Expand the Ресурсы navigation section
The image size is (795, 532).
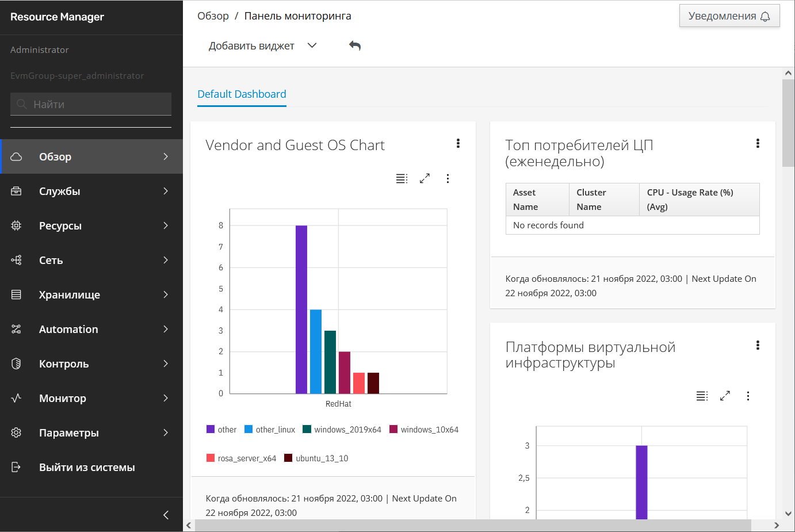point(91,225)
